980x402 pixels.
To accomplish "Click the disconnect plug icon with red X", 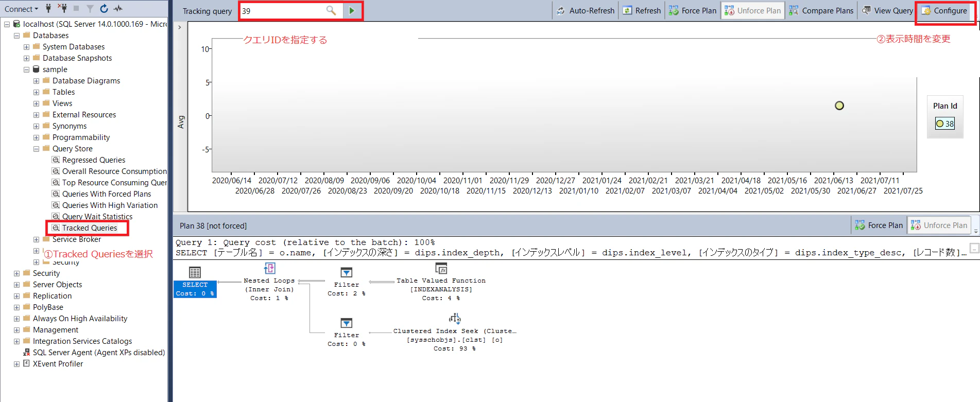I will coord(62,8).
